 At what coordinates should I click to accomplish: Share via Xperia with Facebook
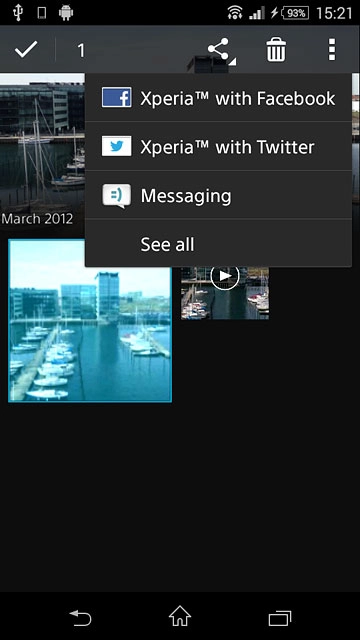click(x=218, y=98)
